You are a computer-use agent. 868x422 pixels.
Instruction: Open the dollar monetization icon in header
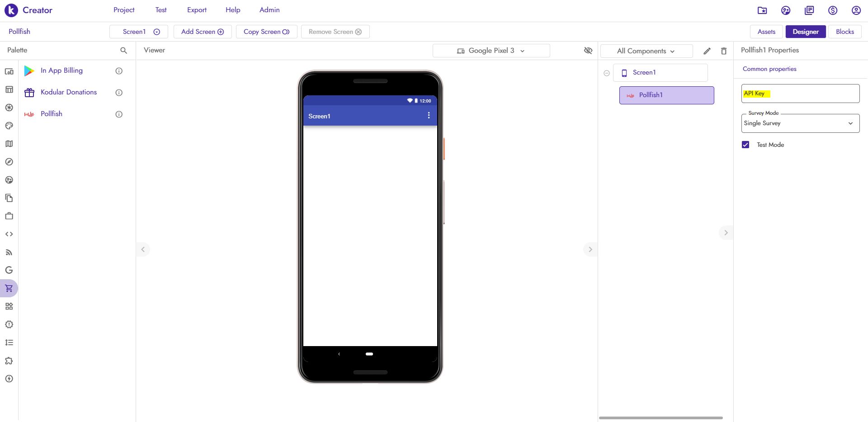tap(833, 10)
